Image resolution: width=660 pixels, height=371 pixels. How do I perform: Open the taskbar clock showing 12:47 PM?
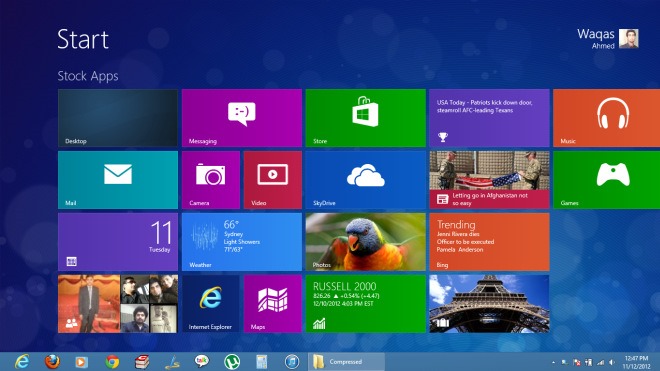click(636, 362)
